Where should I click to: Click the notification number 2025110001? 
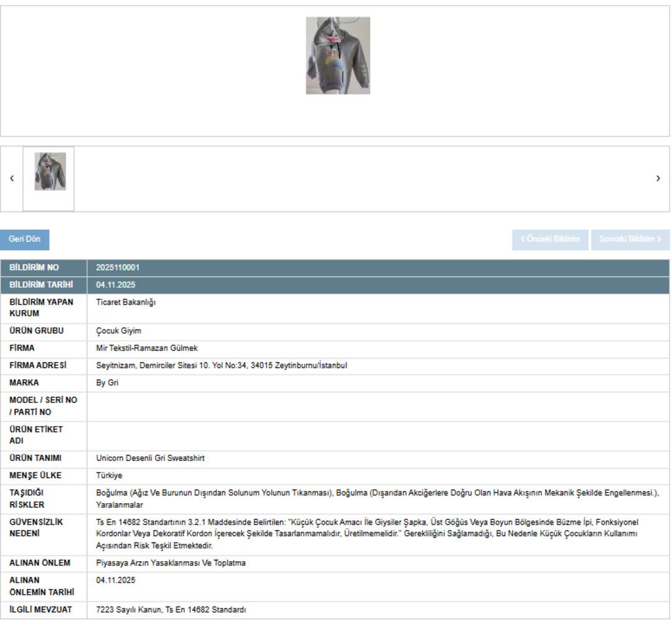point(118,268)
